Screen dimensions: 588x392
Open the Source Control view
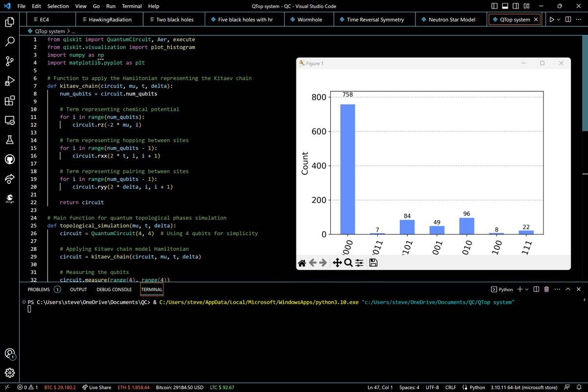tap(9, 61)
